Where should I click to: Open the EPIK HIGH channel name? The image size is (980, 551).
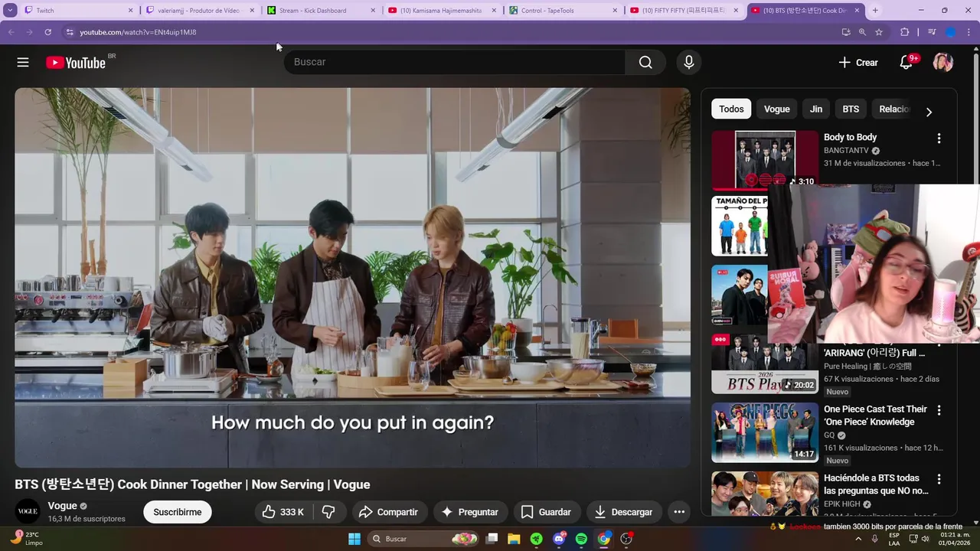click(842, 504)
